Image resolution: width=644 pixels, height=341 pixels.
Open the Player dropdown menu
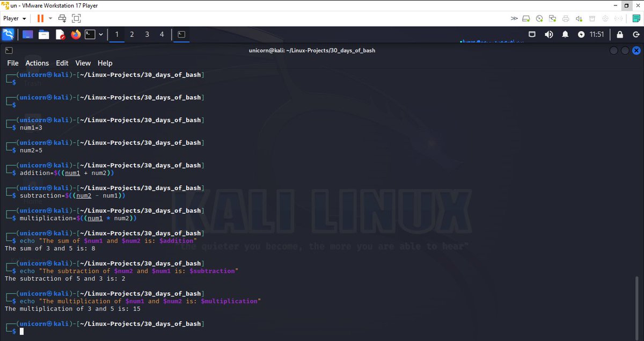tap(14, 18)
